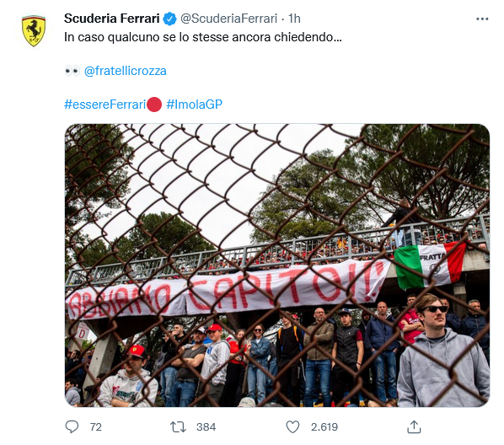Open the share tweet icon

414,427
